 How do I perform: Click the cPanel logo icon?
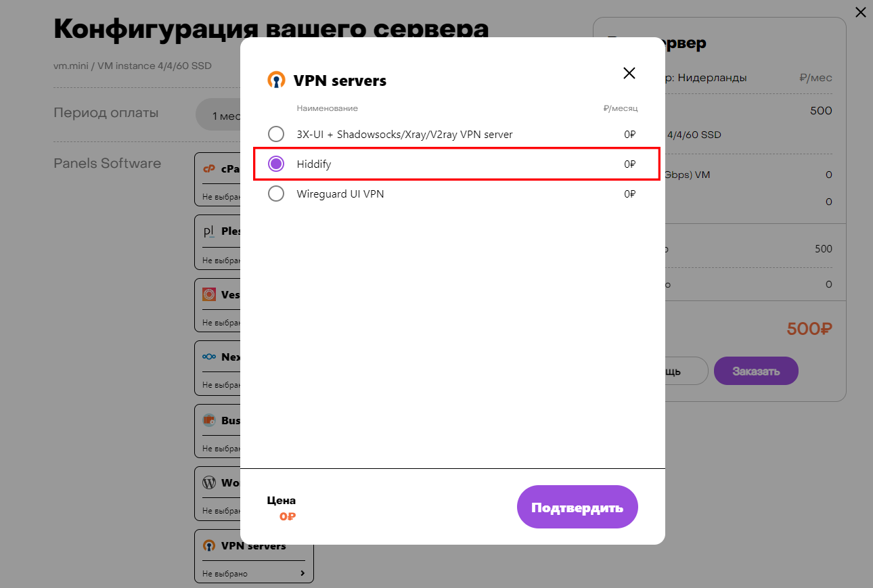point(209,169)
